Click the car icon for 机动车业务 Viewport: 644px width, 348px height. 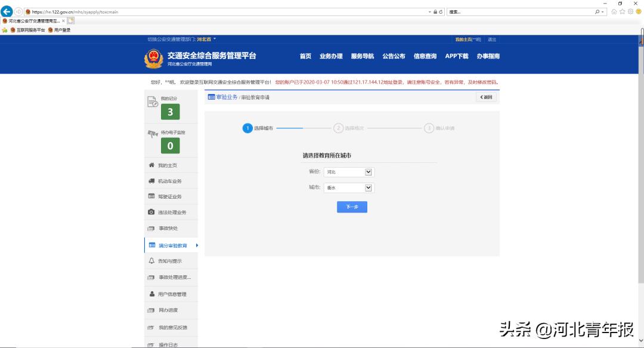pyautogui.click(x=151, y=180)
